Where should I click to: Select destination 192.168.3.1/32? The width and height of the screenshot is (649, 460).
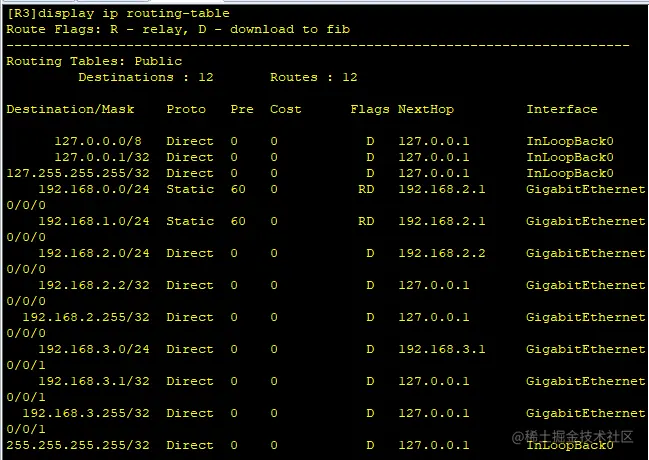[x=94, y=381]
